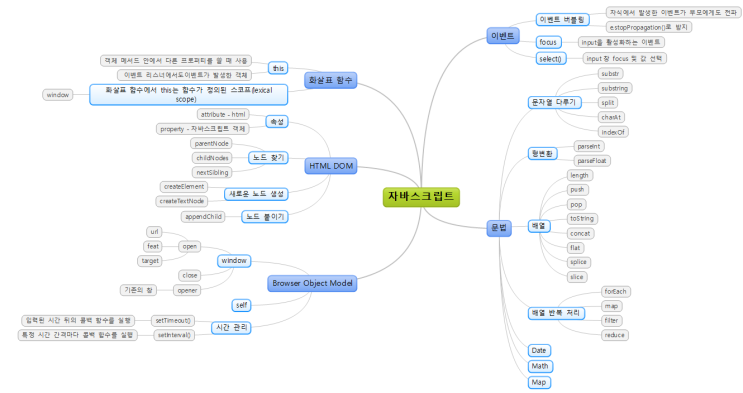Select the splice leaf node

pos(579,262)
